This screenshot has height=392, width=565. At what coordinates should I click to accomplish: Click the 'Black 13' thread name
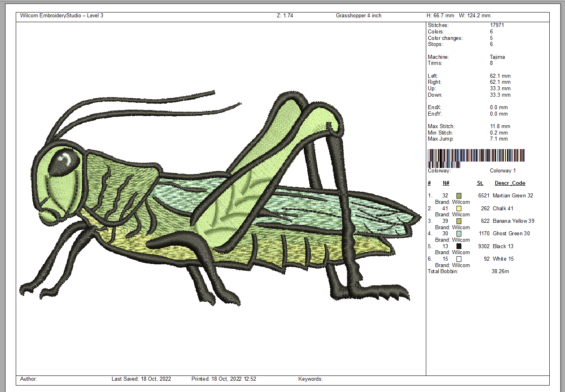503,247
